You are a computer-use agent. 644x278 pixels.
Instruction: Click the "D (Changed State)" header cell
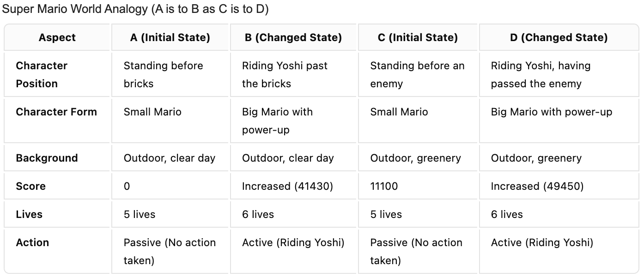559,37
